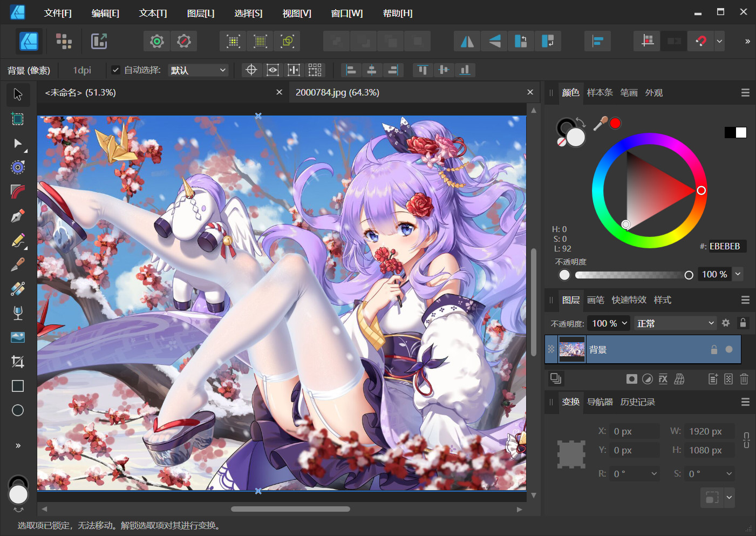Swap stroke and fill colors
The height and width of the screenshot is (536, 756).
pyautogui.click(x=581, y=122)
